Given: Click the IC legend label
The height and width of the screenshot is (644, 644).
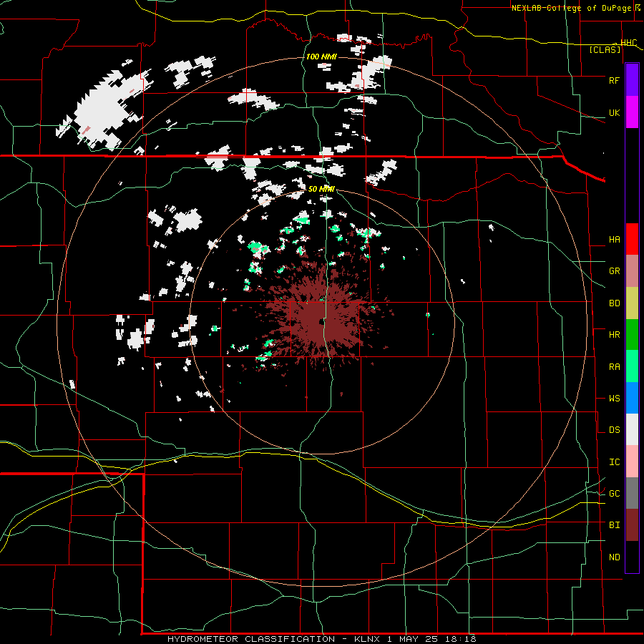Looking at the screenshot, I should point(614,462).
